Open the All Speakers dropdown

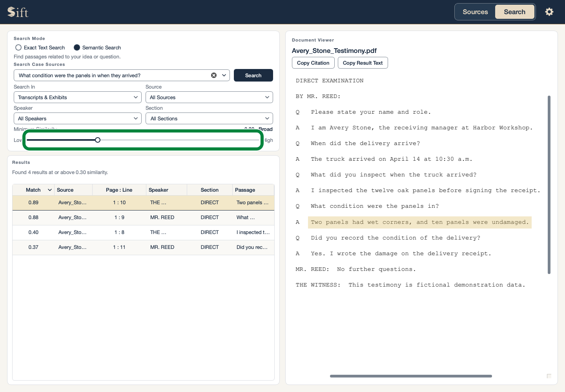78,118
